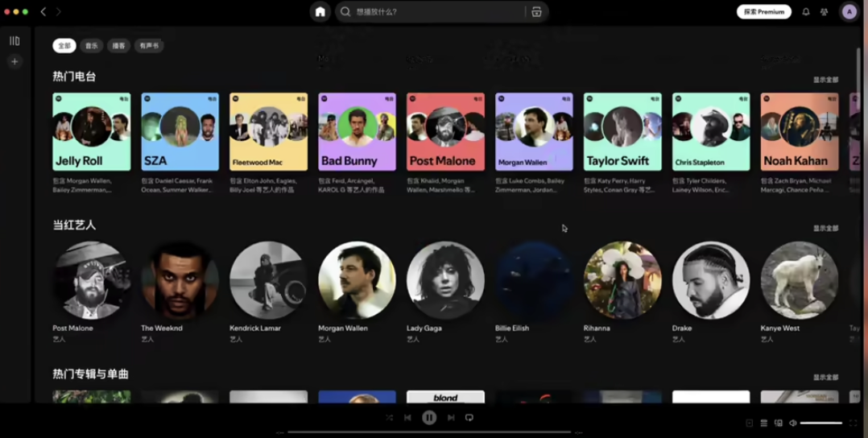
Task: Select the 音乐 filter chip
Action: 91,45
